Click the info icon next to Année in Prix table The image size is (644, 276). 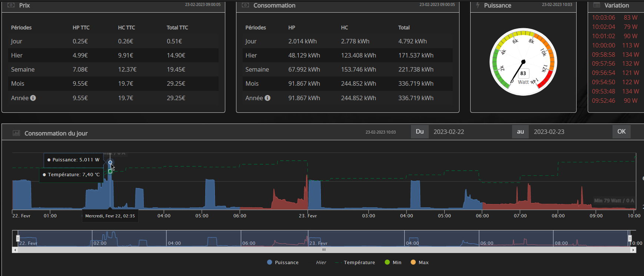33,98
